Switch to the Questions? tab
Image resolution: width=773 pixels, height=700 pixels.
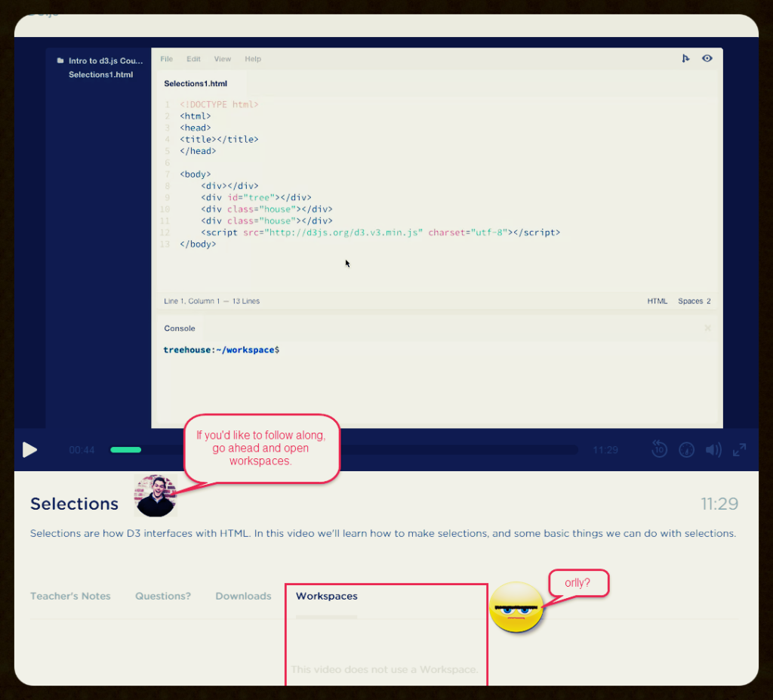(163, 596)
